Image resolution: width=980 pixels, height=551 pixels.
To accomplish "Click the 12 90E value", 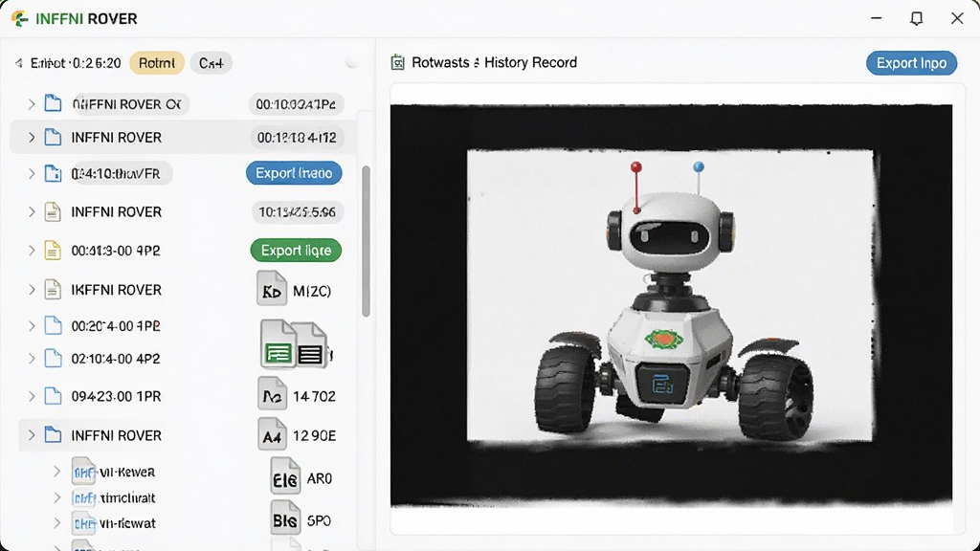I will click(x=314, y=435).
